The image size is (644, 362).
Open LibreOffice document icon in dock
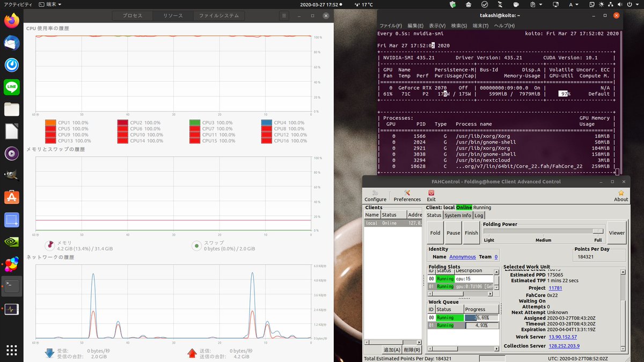(x=12, y=131)
